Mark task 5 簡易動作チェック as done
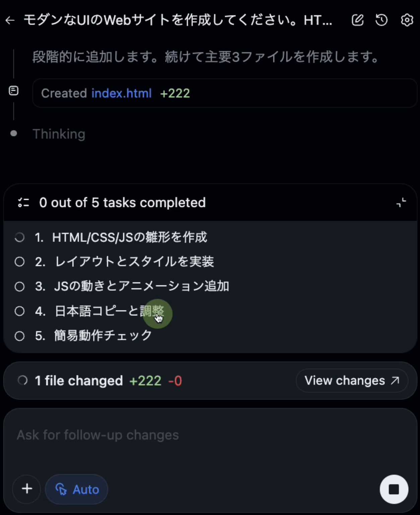Image resolution: width=420 pixels, height=515 pixels. click(19, 336)
